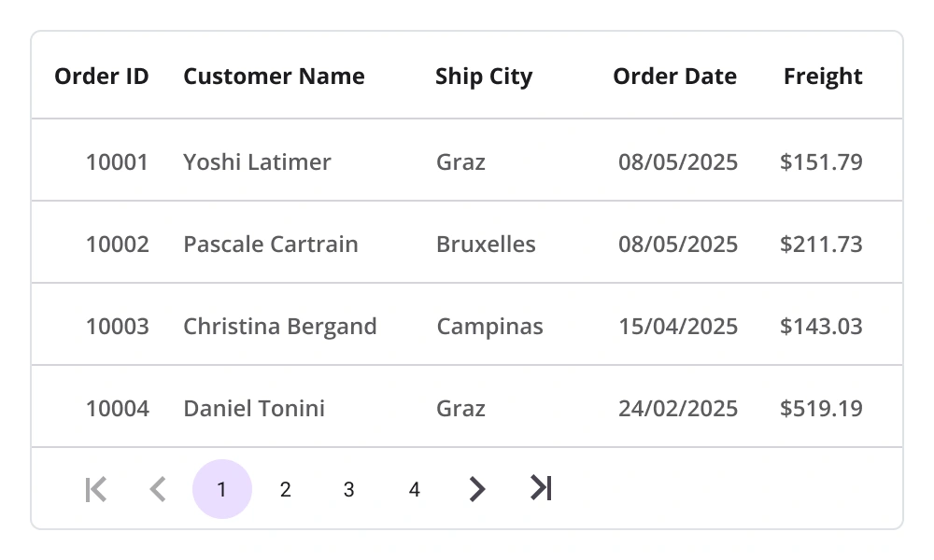The height and width of the screenshot is (560, 934).
Task: Select the Pascale Cartrain row
Action: (x=271, y=245)
